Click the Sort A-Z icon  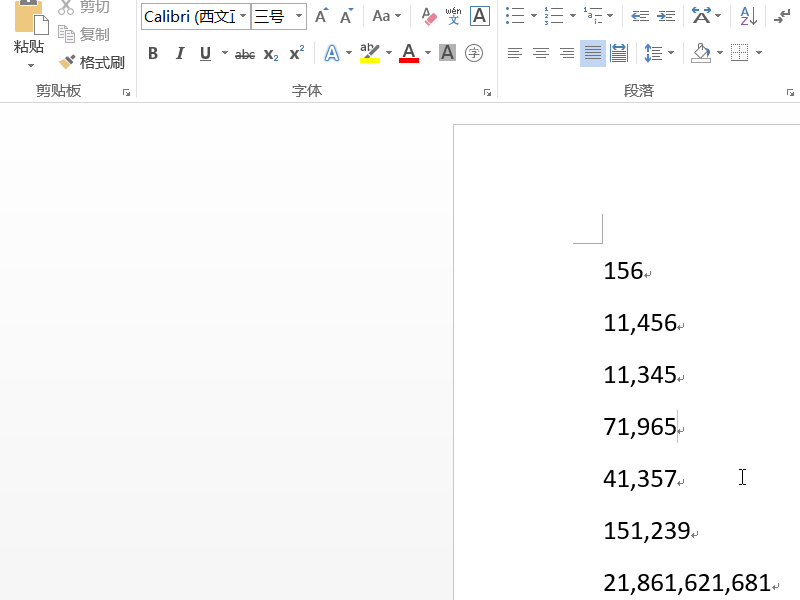[748, 16]
